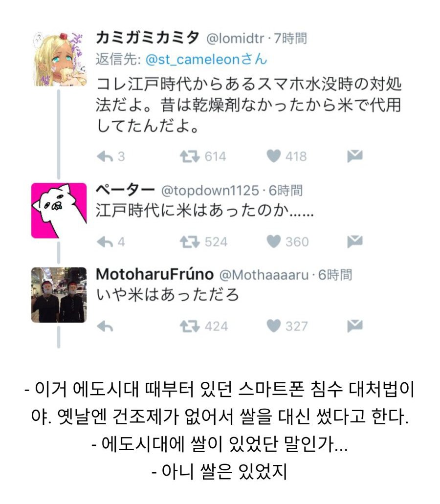Send カミガミカミタ tweet via direct message
Viewport: 440px width, 504px height.
pyautogui.click(x=355, y=156)
